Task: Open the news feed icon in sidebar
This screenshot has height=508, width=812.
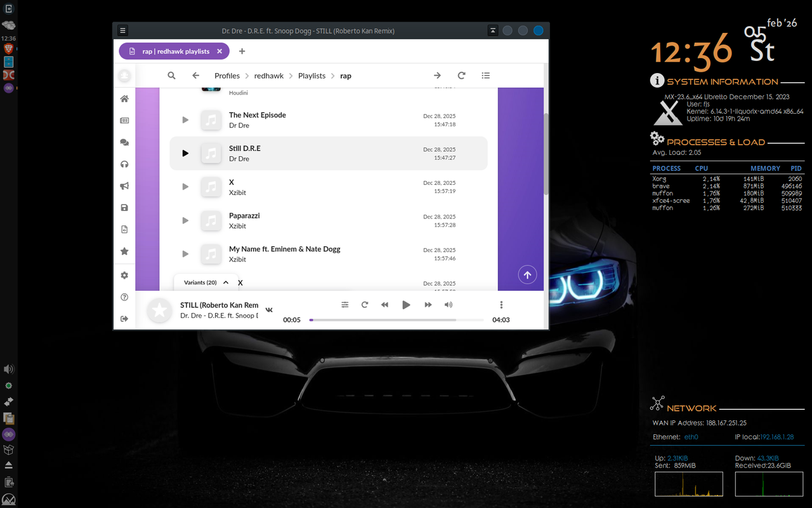Action: click(124, 121)
